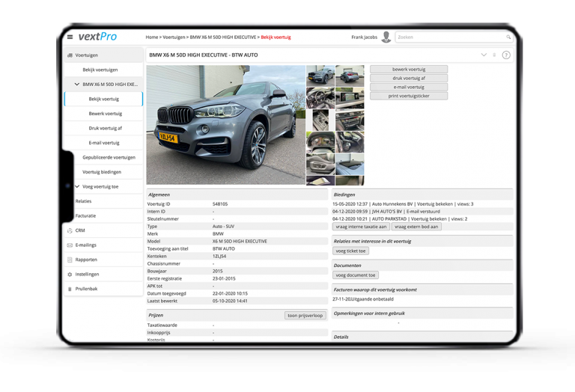Open Gepubliceerde voertuigen in sidebar
The height and width of the screenshot is (392, 575).
(109, 158)
